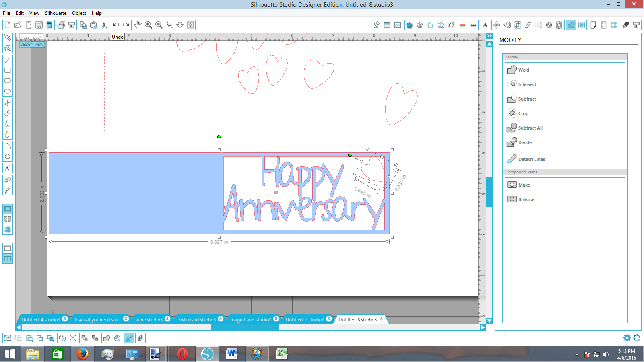Open the Edit menu

click(x=20, y=13)
